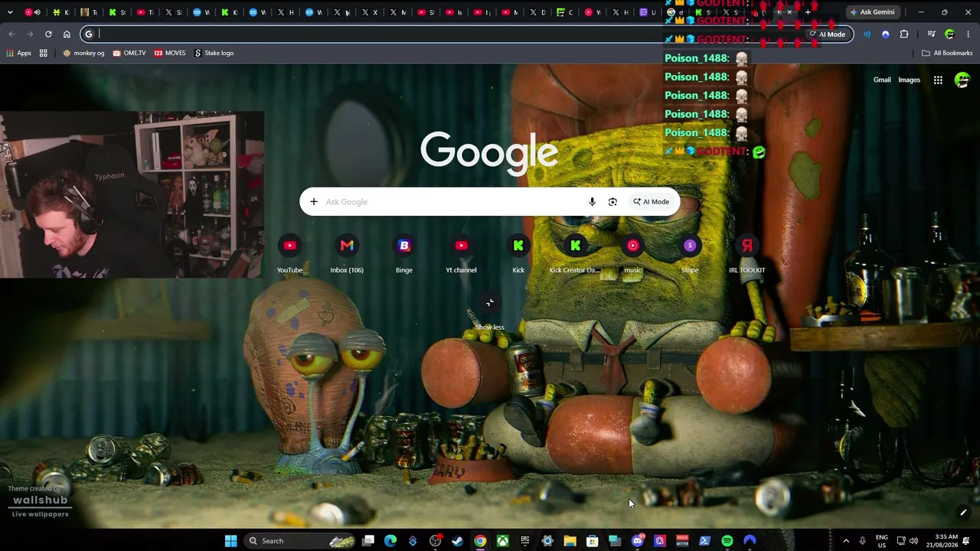Customize this page with the pencil icon
This screenshot has width=980, height=551.
coord(963,513)
